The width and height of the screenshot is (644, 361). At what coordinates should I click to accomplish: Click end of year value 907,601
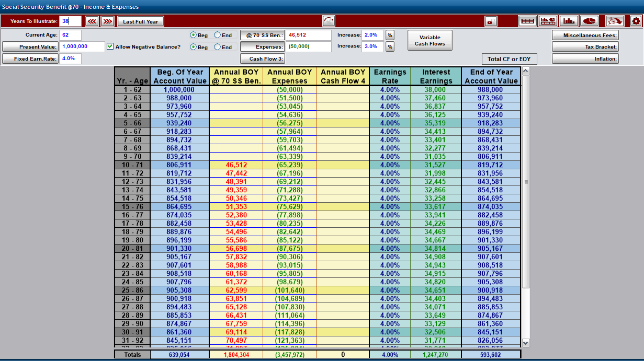(491, 257)
